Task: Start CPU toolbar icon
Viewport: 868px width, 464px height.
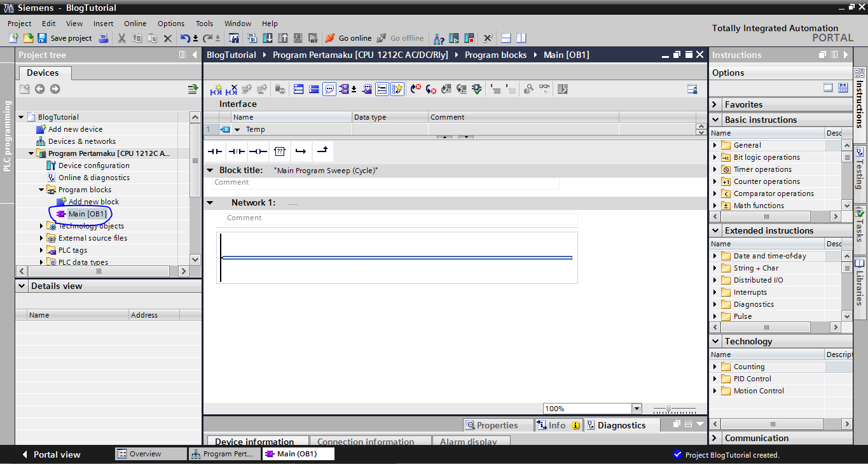Action: click(454, 38)
